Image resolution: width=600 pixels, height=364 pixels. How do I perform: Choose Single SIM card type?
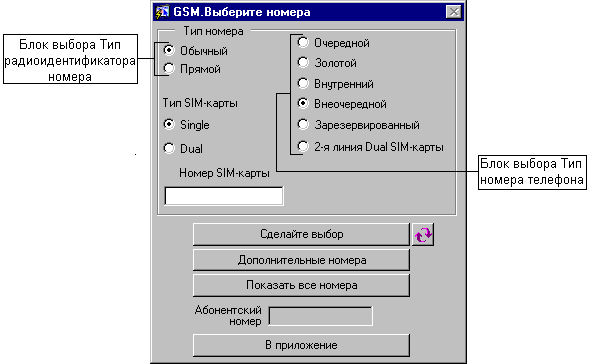[169, 124]
